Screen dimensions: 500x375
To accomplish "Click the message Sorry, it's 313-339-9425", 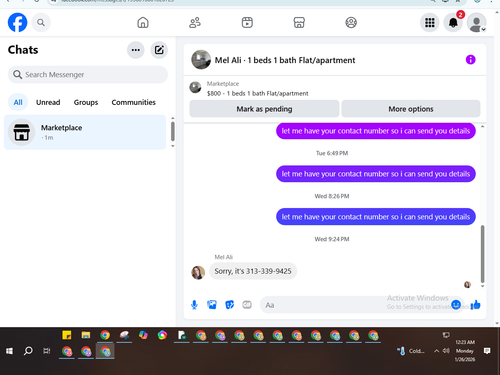I will coord(253,271).
